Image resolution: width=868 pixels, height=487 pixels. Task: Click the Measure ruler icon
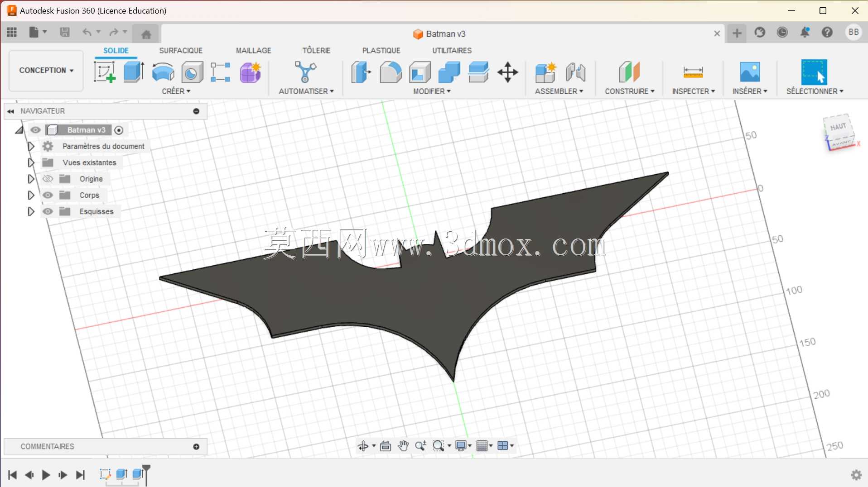693,72
